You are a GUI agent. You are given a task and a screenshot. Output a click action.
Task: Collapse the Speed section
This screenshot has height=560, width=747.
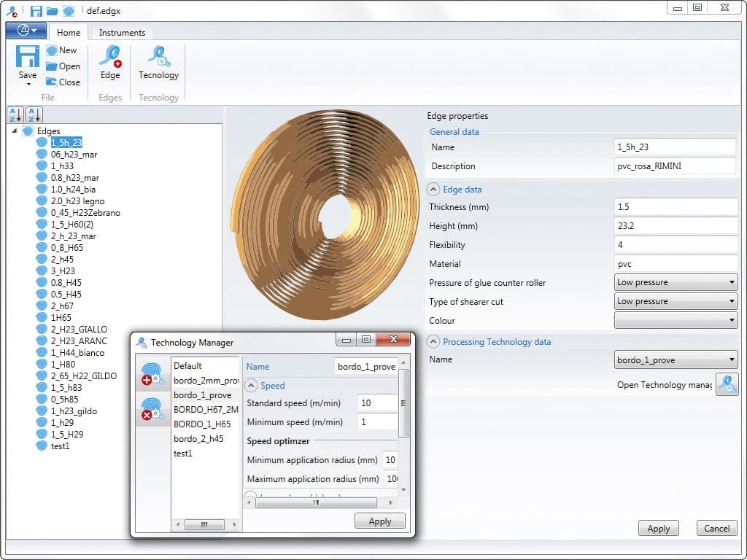point(252,386)
